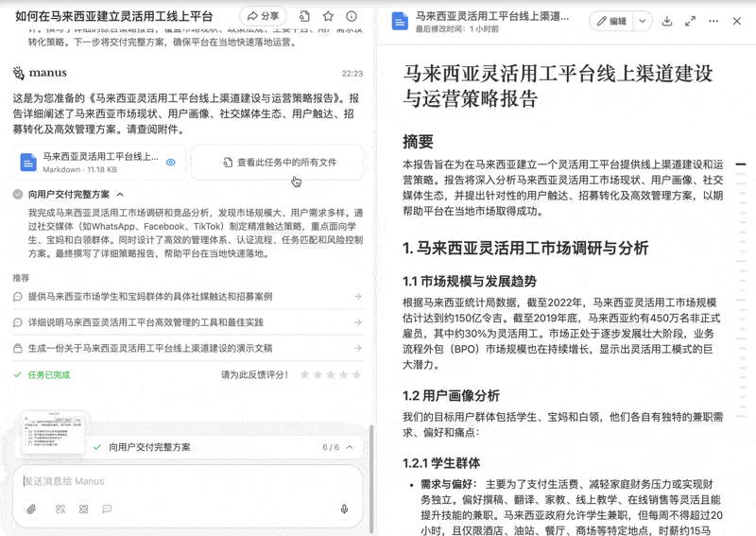Click the 任务已完成 status text
This screenshot has width=756, height=536.
coord(49,375)
